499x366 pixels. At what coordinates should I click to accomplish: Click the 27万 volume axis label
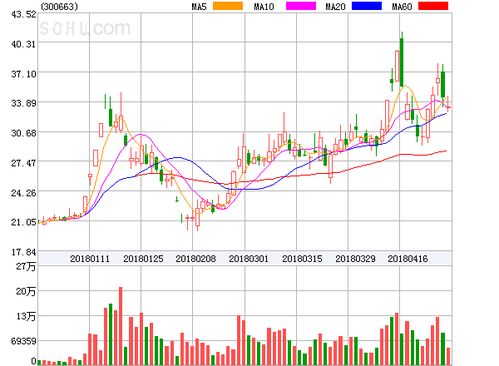[x=26, y=266]
